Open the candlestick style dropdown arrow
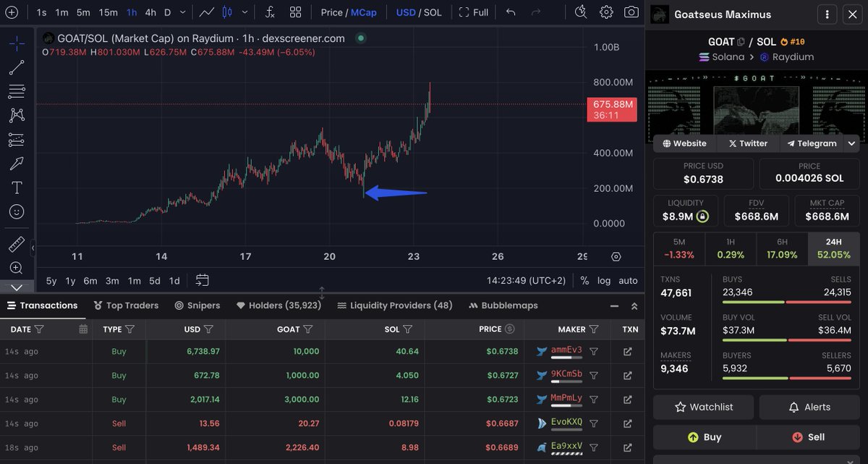868x464 pixels. tap(244, 12)
